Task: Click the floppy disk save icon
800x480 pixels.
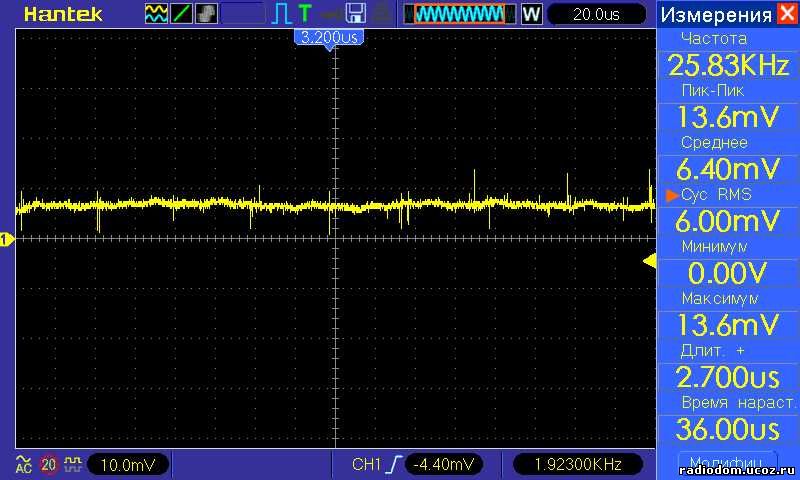Action: [x=355, y=14]
